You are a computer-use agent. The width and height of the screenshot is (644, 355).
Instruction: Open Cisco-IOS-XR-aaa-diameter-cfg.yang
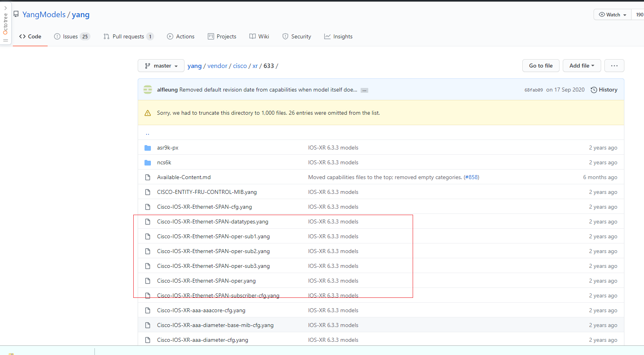[203, 340]
